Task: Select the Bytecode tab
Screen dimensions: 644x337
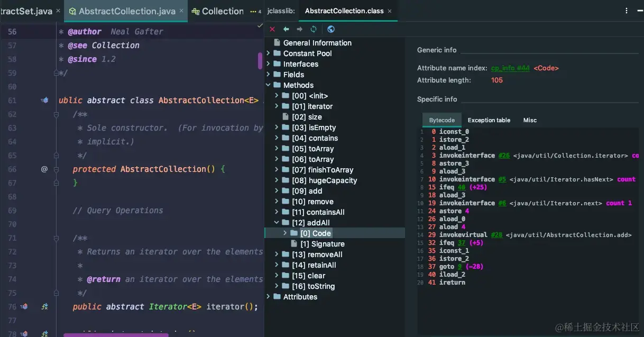Action: pyautogui.click(x=441, y=120)
